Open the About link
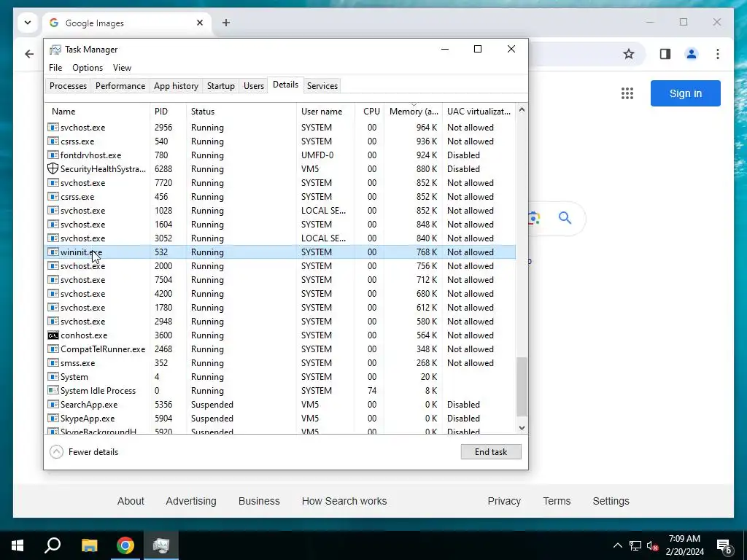The width and height of the screenshot is (747, 560). (x=131, y=501)
